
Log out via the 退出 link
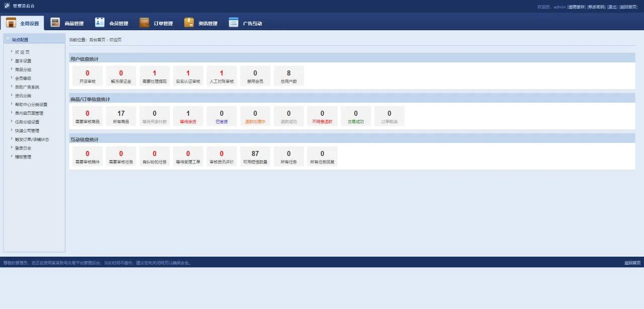click(x=612, y=7)
